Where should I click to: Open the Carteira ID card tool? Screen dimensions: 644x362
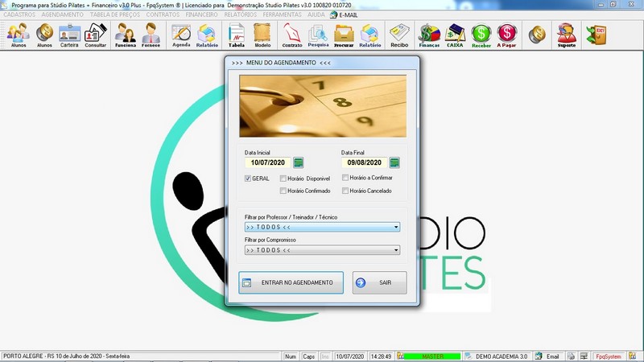69,35
